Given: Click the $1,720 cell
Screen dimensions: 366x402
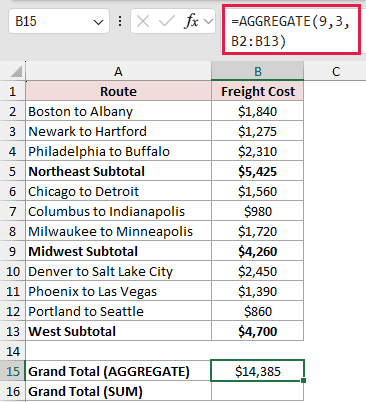Looking at the screenshot, I should (258, 231).
